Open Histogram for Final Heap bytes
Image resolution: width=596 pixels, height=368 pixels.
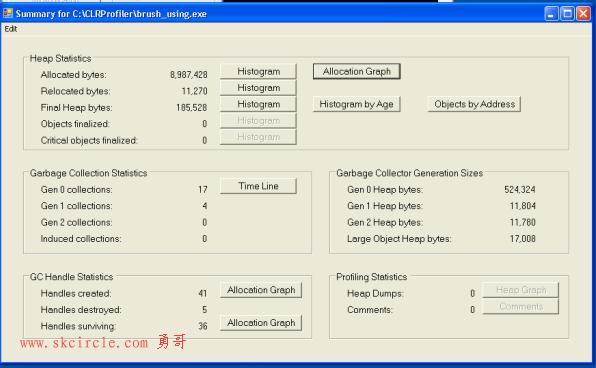point(258,104)
